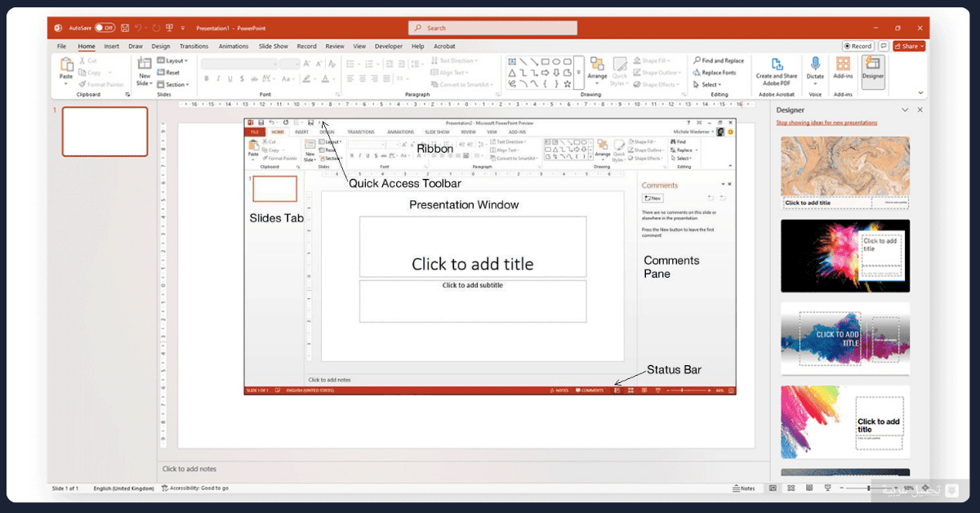The width and height of the screenshot is (980, 513).
Task: Select the triangle shape in the shapes gallery
Action: [x=511, y=73]
